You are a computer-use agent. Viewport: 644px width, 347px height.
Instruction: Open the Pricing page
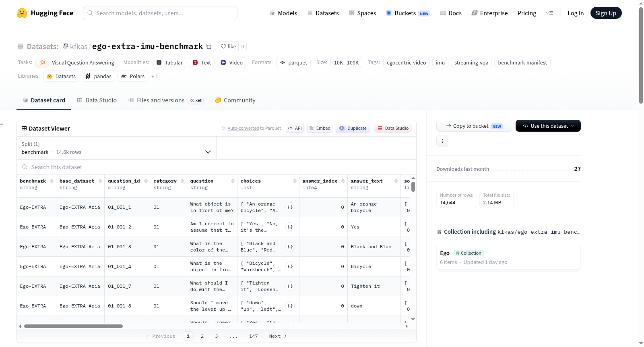point(527,13)
